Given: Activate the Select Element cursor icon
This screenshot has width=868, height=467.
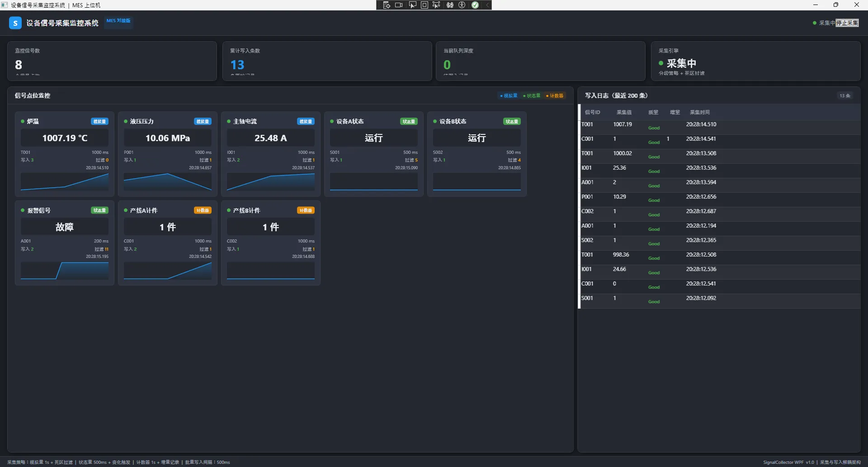Looking at the screenshot, I should coord(412,5).
